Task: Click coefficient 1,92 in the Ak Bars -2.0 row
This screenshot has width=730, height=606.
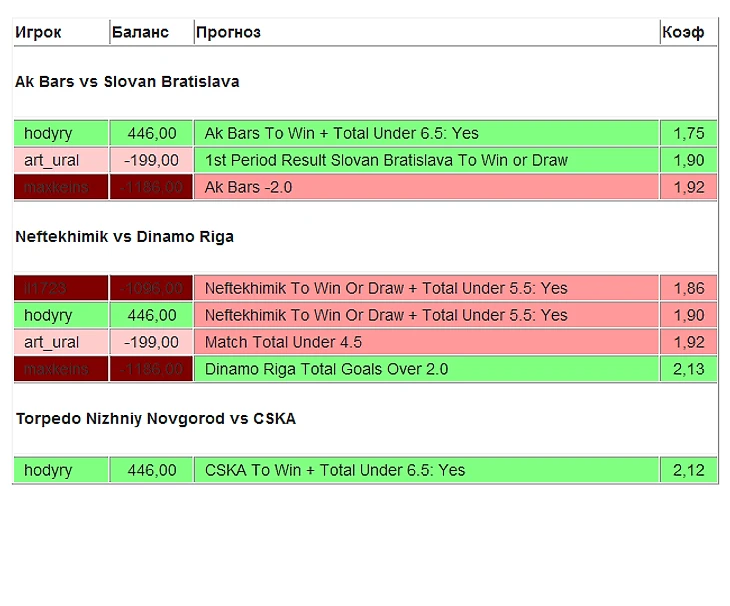Action: click(x=689, y=187)
